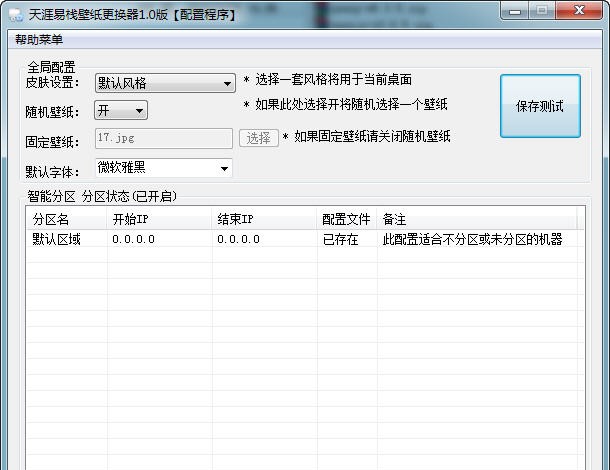Click the 开始IP column header
The height and width of the screenshot is (470, 610).
pos(159,219)
